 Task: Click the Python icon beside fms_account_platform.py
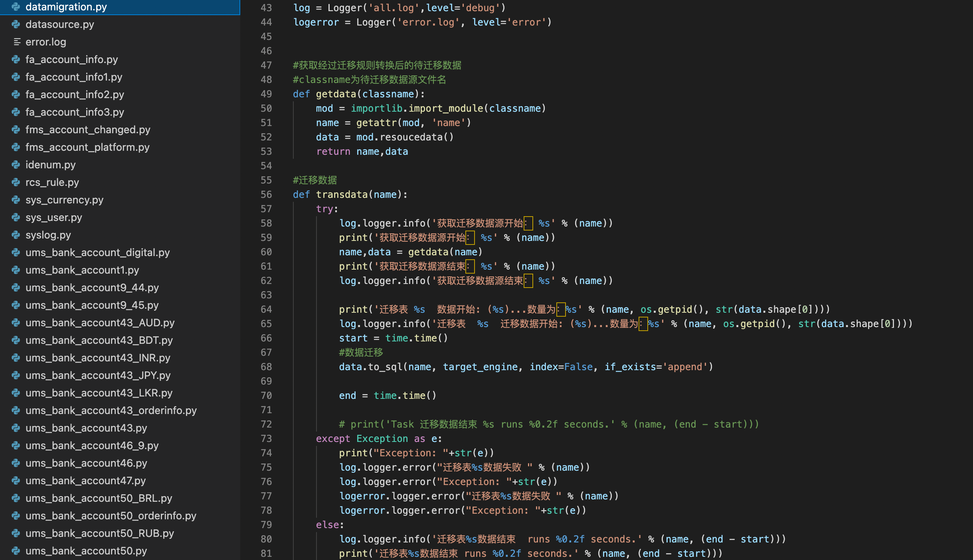[16, 147]
